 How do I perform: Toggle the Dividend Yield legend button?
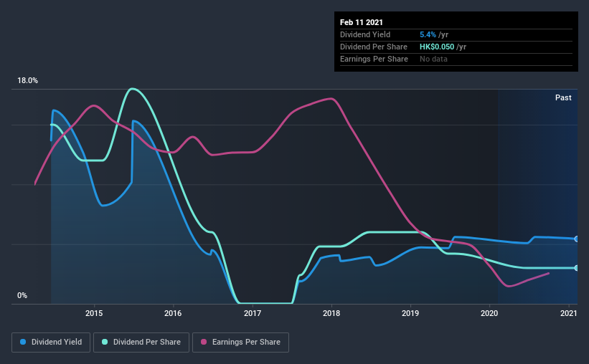pos(51,343)
